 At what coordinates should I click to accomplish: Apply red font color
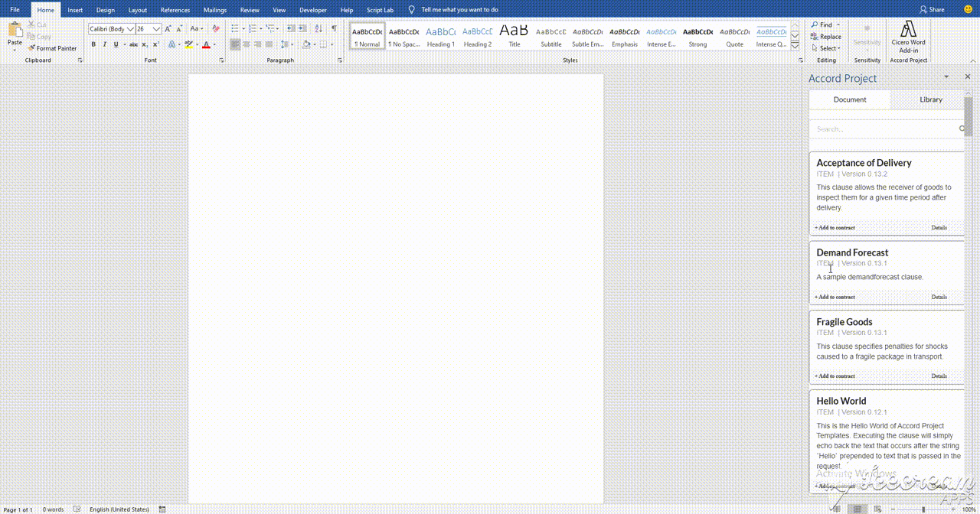[206, 44]
